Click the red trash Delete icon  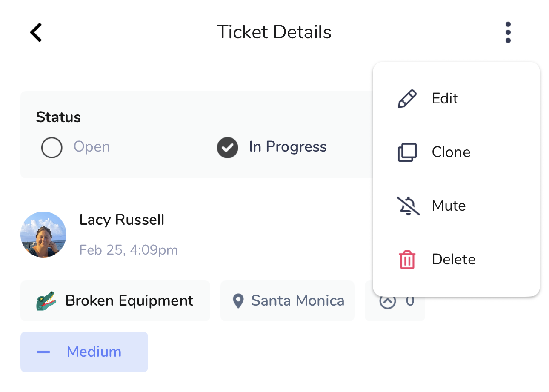(407, 260)
